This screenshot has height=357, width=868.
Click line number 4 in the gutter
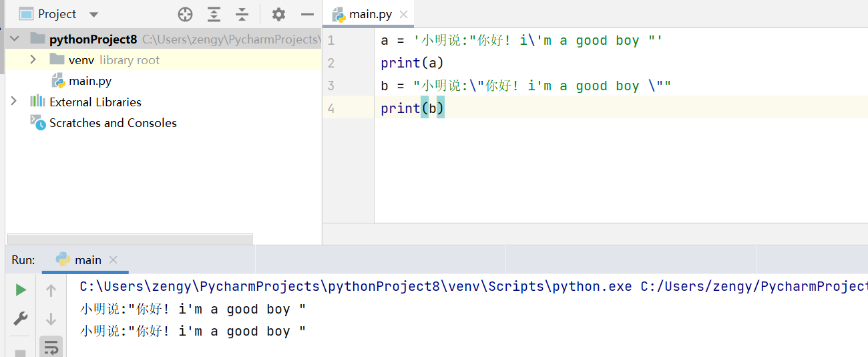click(x=331, y=108)
